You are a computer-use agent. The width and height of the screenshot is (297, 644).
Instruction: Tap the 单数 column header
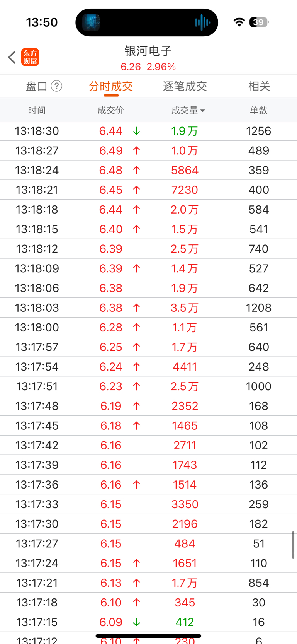(259, 111)
